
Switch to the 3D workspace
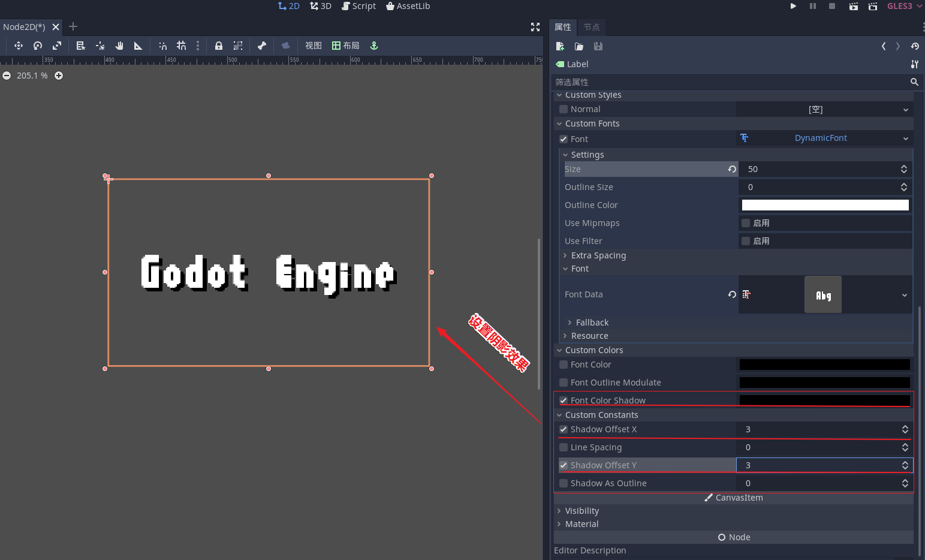(321, 6)
